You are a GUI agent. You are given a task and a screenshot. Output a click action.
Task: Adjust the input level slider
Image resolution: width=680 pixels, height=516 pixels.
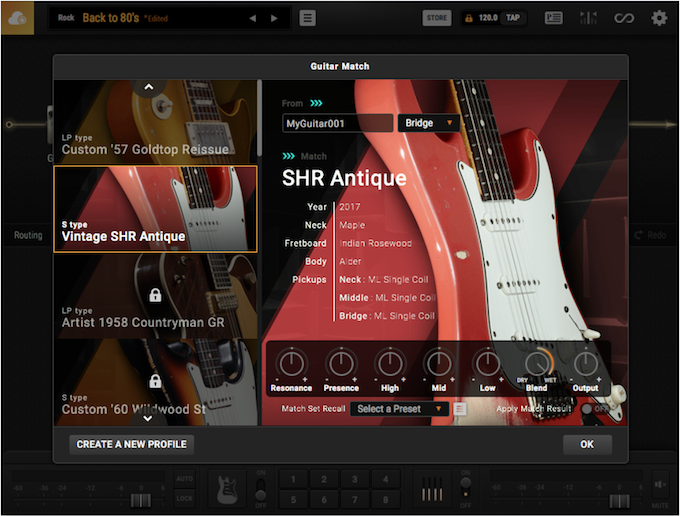click(141, 500)
